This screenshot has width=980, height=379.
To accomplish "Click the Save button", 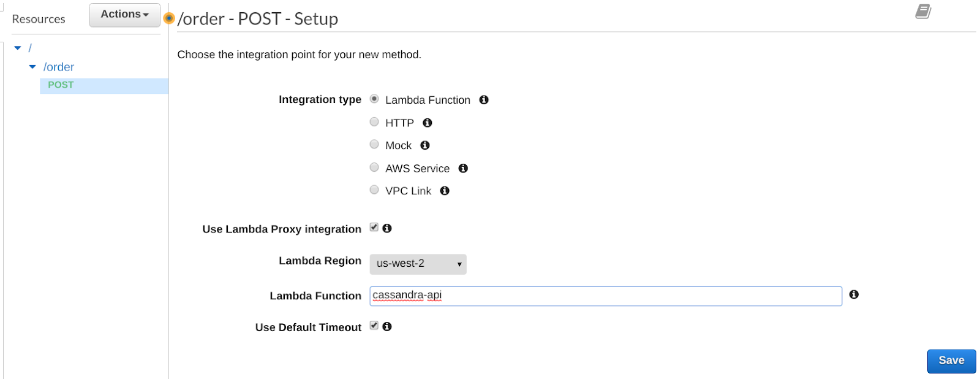I will (951, 361).
